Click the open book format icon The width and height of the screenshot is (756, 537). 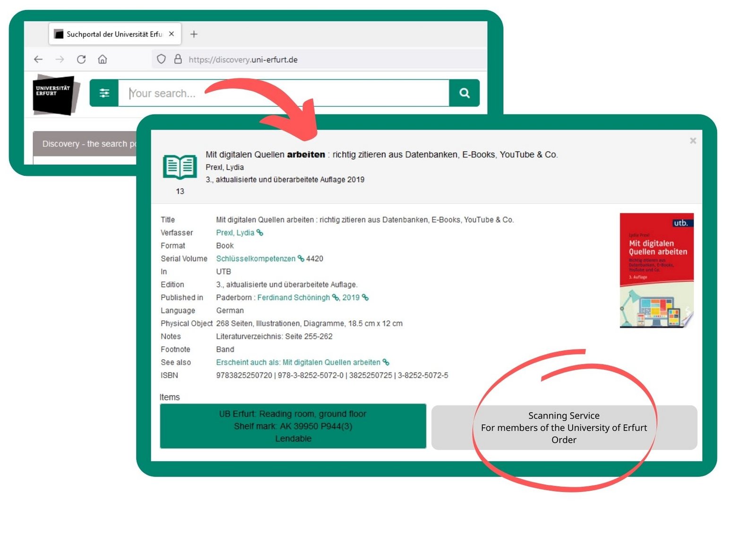[180, 167]
